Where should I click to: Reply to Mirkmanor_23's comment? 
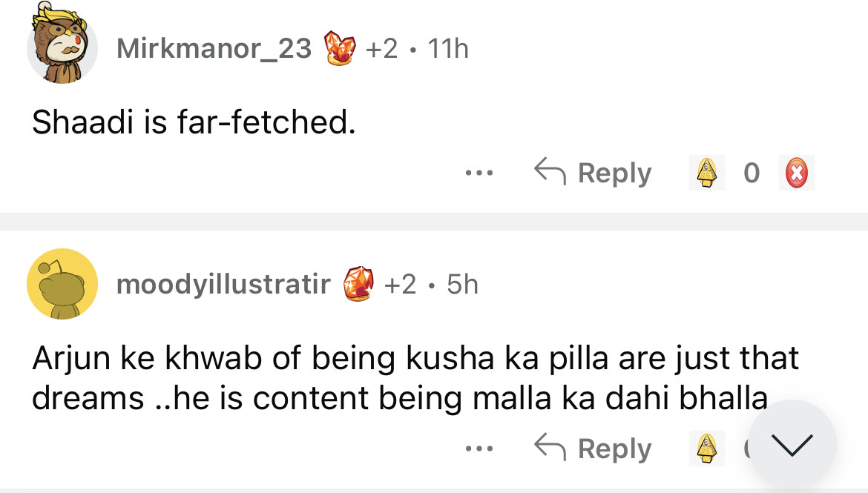(594, 173)
